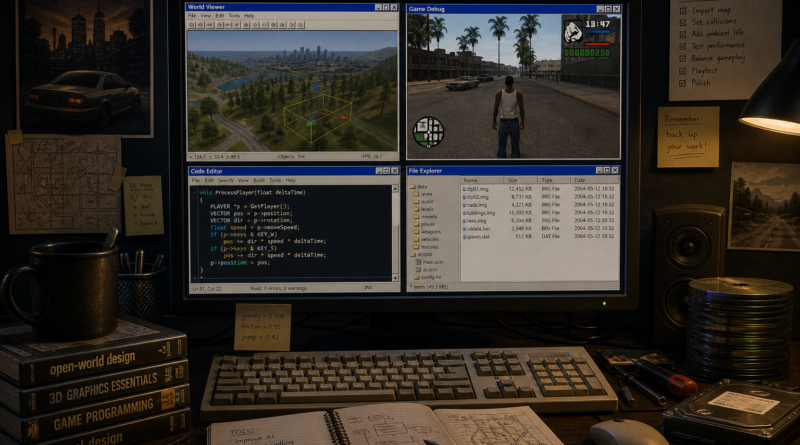The image size is (800, 445).
Task: Maximize the Game Debug window
Action: pos(608,9)
